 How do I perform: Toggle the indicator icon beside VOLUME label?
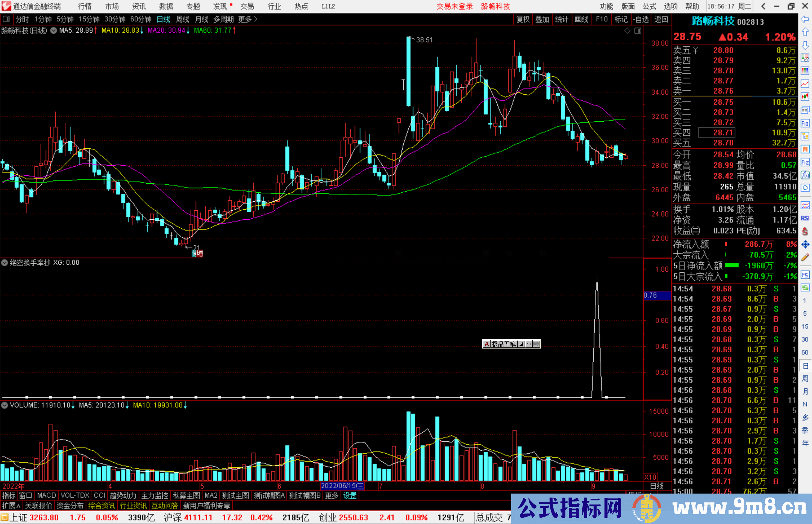[x=5, y=405]
